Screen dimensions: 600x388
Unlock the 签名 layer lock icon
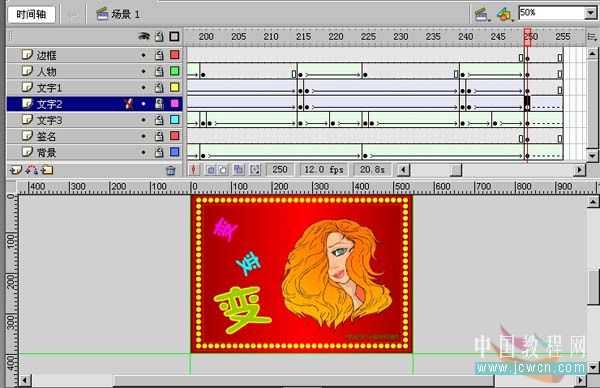(159, 136)
